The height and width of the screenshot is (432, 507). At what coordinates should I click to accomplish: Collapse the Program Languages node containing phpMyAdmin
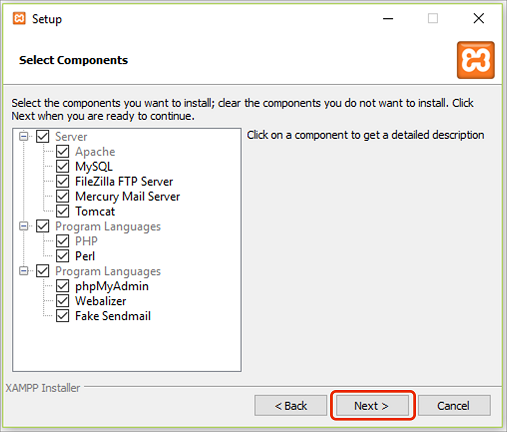click(23, 271)
